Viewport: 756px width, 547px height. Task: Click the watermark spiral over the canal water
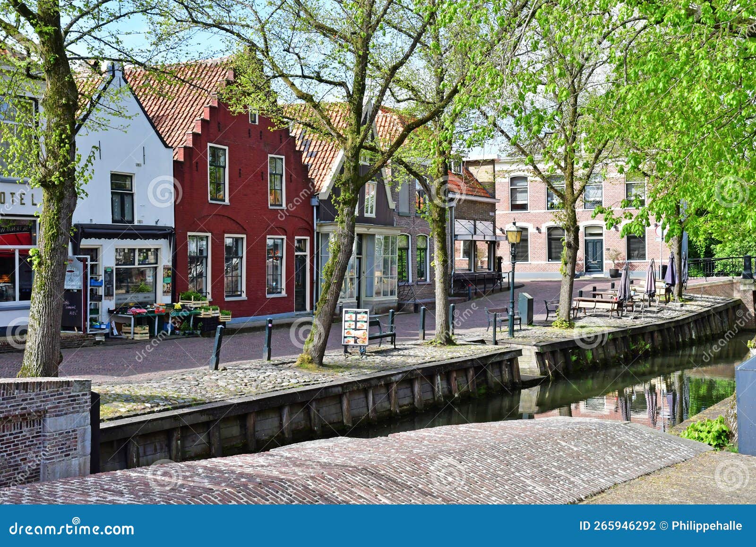[x=588, y=338]
